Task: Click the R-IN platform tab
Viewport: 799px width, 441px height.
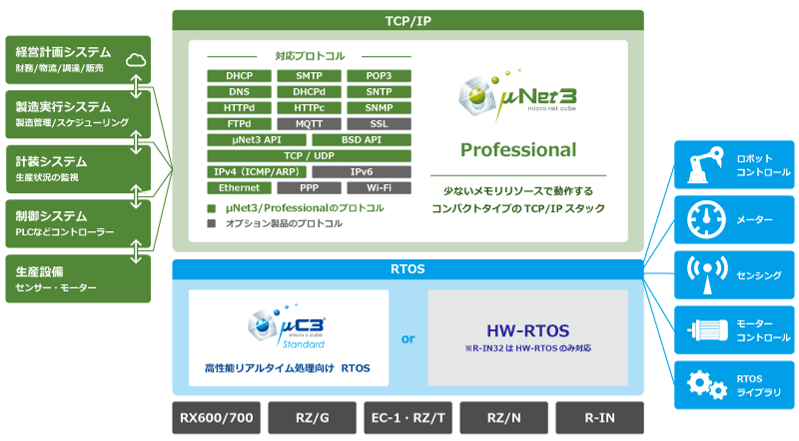Action: pyautogui.click(x=599, y=418)
